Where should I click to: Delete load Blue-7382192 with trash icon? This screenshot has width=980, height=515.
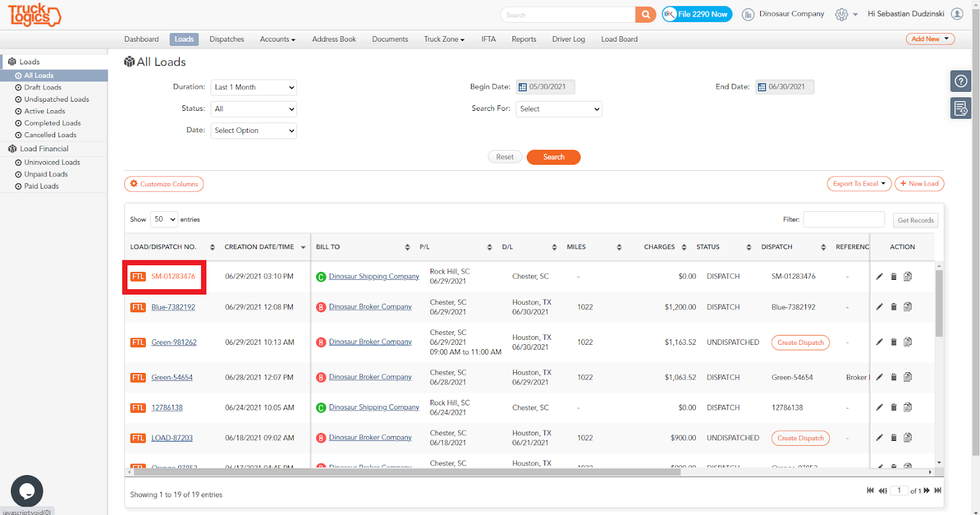tap(894, 307)
